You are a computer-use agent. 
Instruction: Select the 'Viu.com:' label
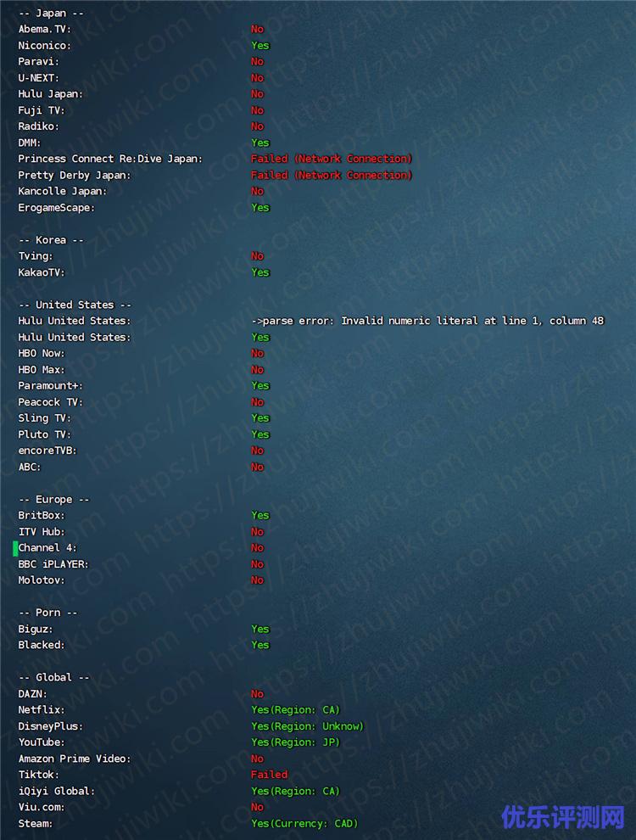(x=42, y=807)
